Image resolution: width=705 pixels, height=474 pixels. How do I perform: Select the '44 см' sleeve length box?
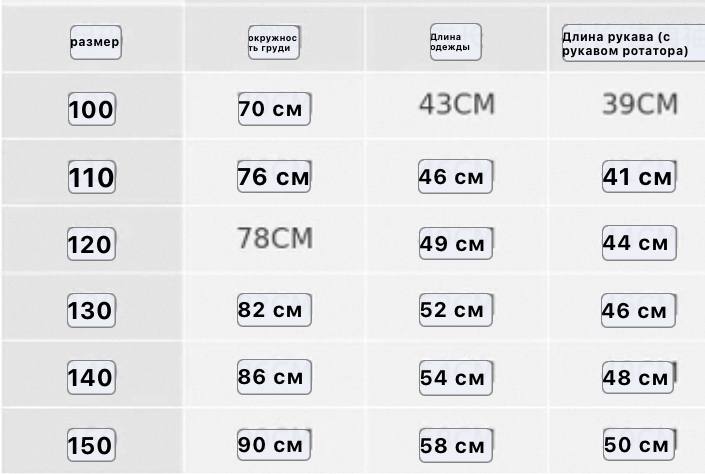click(639, 243)
